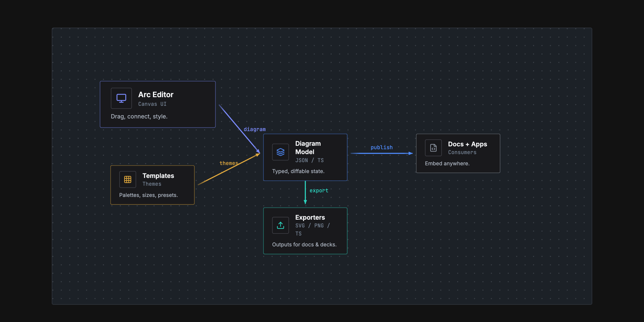The height and width of the screenshot is (322, 644).
Task: Select the Arc Editor title
Action: coord(156,95)
